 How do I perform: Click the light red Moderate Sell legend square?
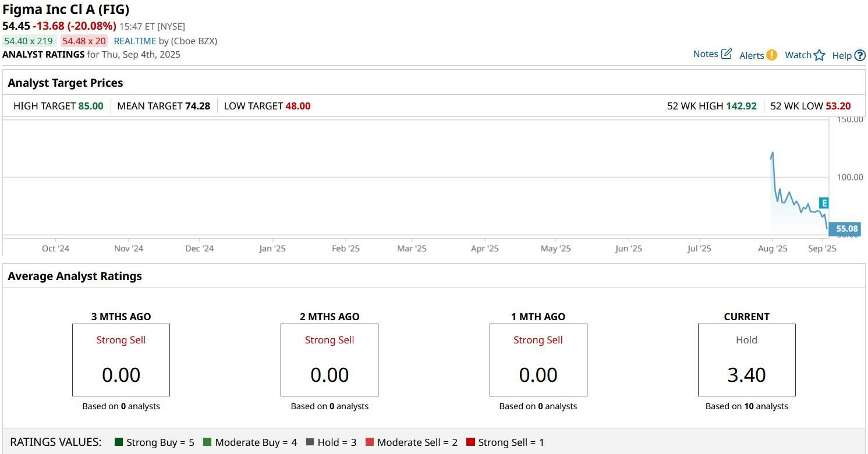(x=370, y=442)
